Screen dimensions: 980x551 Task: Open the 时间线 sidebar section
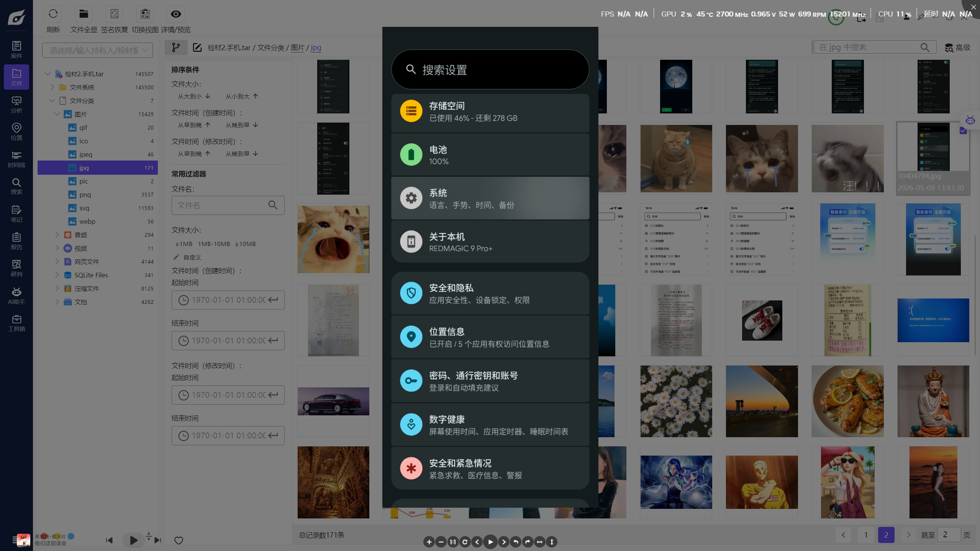pos(16,159)
